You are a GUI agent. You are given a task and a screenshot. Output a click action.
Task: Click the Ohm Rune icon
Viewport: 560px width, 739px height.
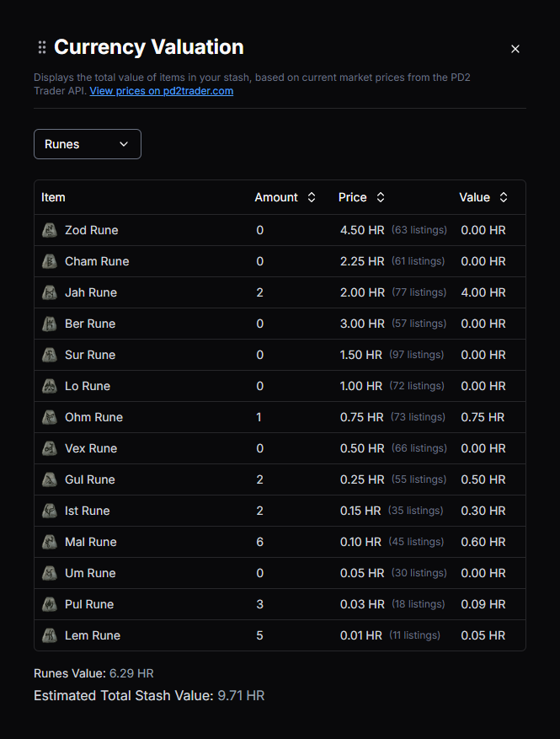[50, 417]
